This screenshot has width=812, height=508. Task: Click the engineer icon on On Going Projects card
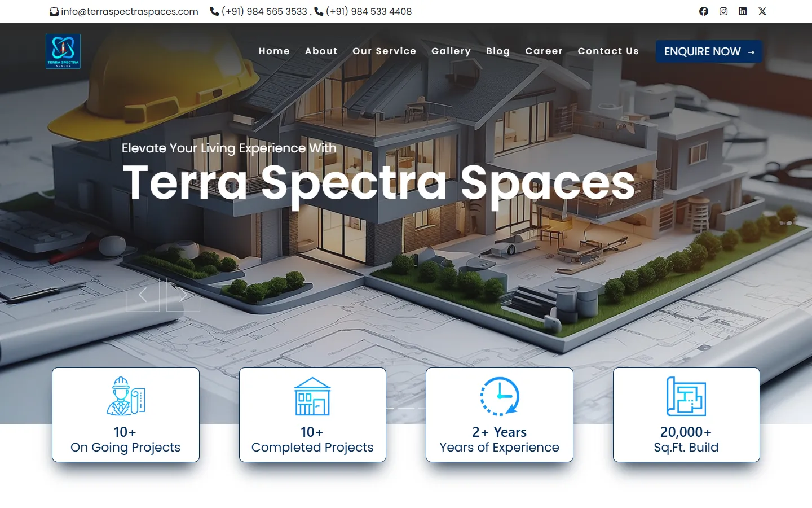coord(126,396)
